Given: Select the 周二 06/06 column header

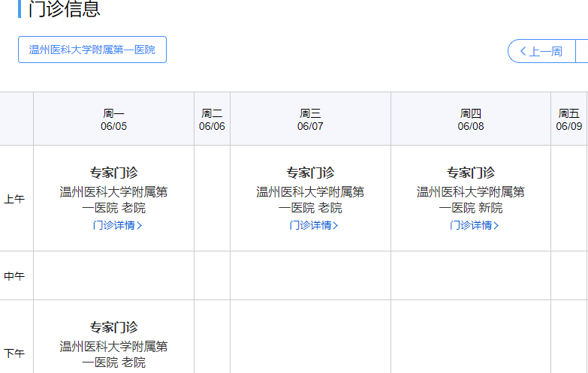Looking at the screenshot, I should [x=212, y=119].
